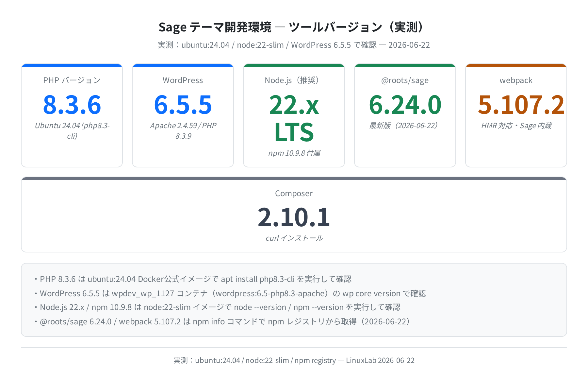The height and width of the screenshot is (378, 588).
Task: Select the @roots/sage version 6.24.0
Action: point(405,105)
